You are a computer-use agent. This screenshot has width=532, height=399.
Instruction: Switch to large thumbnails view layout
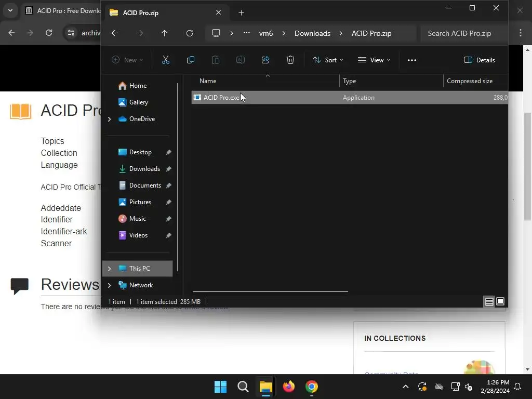[500, 301]
